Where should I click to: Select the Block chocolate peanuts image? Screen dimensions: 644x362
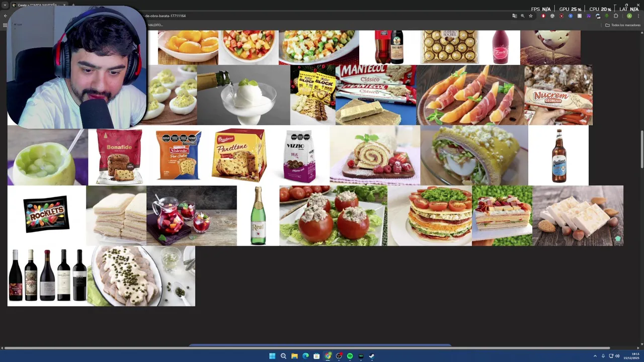312,95
